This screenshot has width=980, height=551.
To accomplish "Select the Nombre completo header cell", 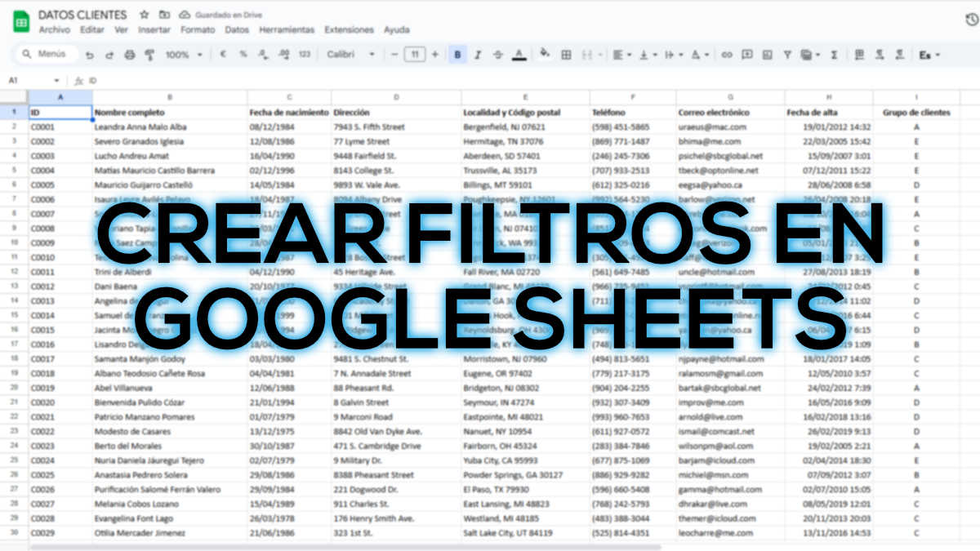I will point(170,113).
